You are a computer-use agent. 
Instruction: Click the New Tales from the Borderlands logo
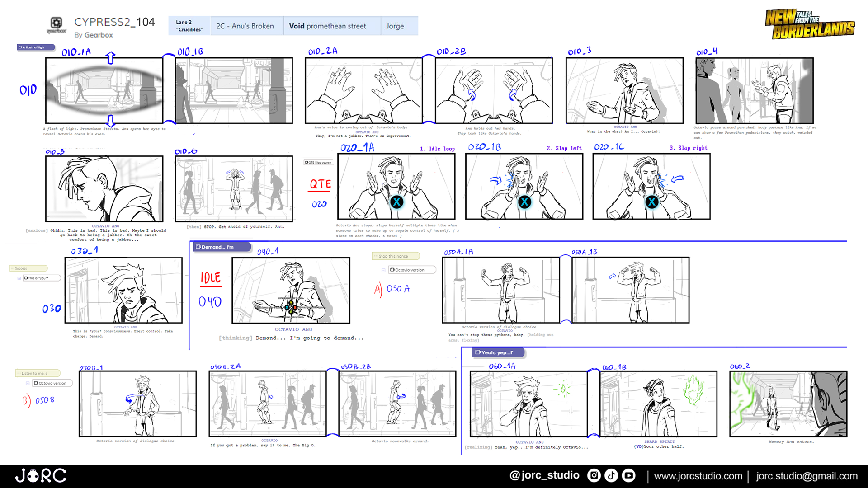tap(809, 24)
